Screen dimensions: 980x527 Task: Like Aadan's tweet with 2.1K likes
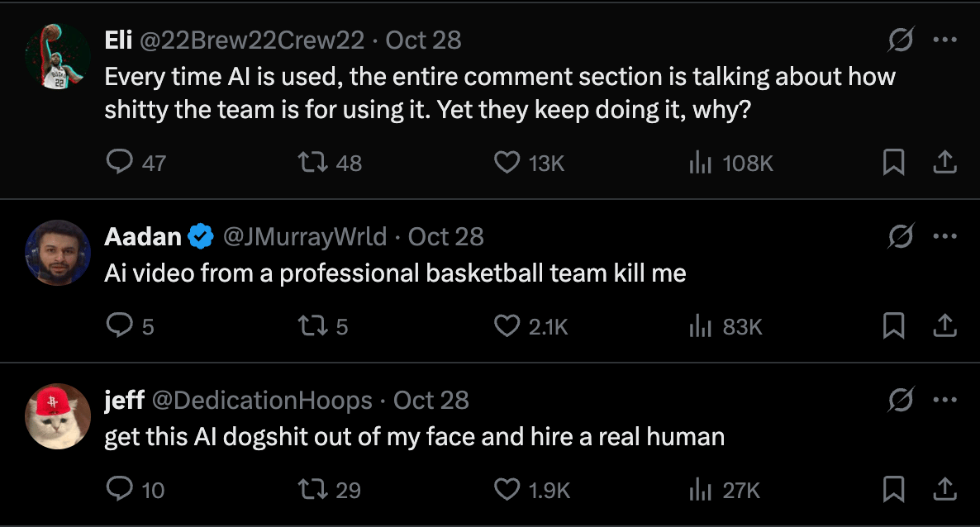[507, 325]
